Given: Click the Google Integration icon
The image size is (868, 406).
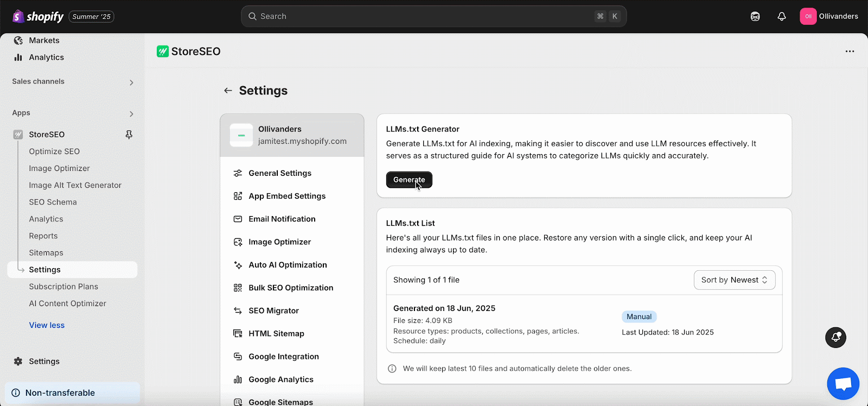Looking at the screenshot, I should tap(238, 356).
